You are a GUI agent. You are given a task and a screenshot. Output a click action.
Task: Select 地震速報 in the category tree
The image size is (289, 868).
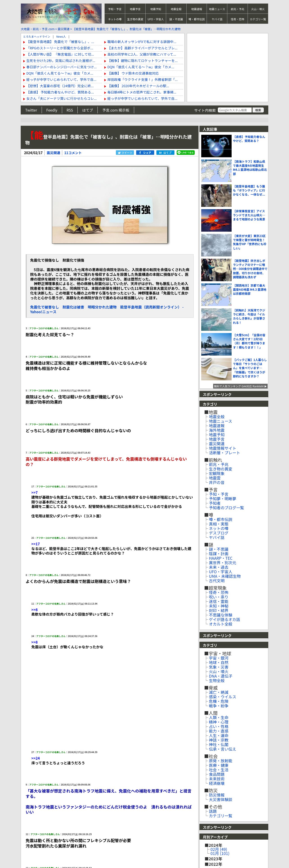coord(217,426)
